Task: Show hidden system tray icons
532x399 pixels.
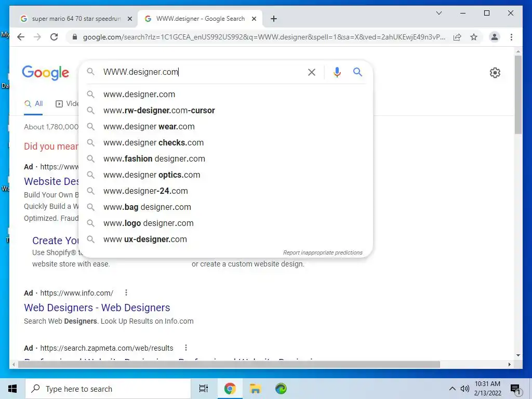Action: [x=453, y=389]
